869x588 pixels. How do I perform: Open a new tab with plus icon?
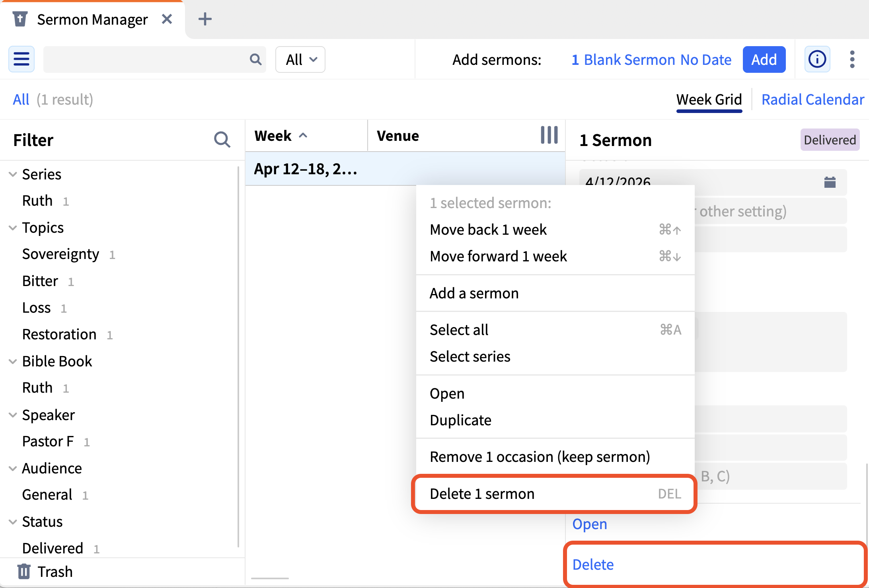(205, 19)
